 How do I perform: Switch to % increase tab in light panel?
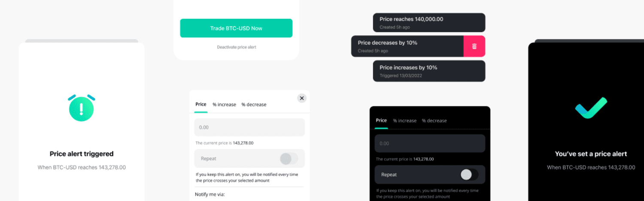pyautogui.click(x=224, y=105)
